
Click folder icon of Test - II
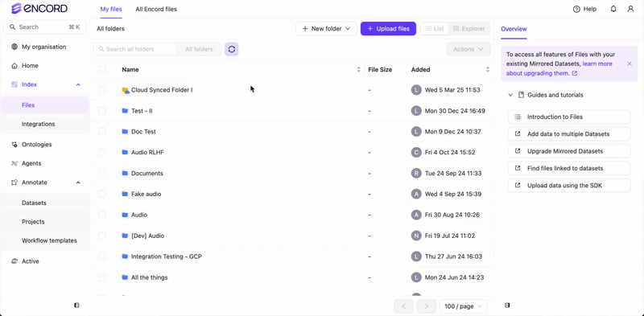click(126, 111)
